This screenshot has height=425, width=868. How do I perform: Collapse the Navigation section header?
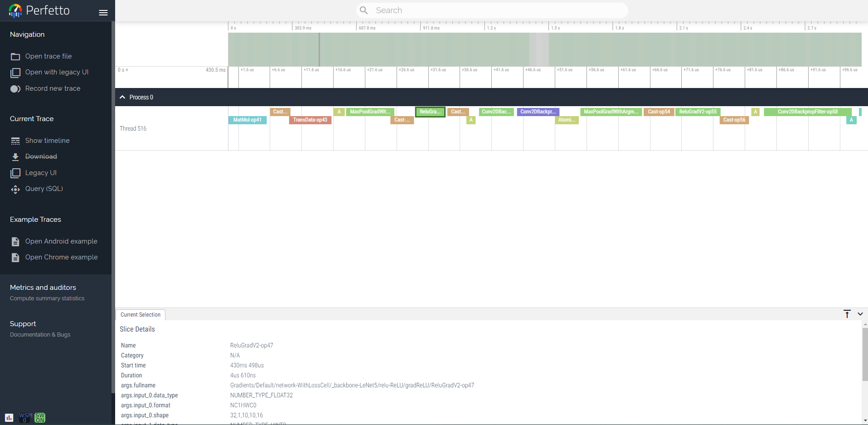(x=27, y=34)
